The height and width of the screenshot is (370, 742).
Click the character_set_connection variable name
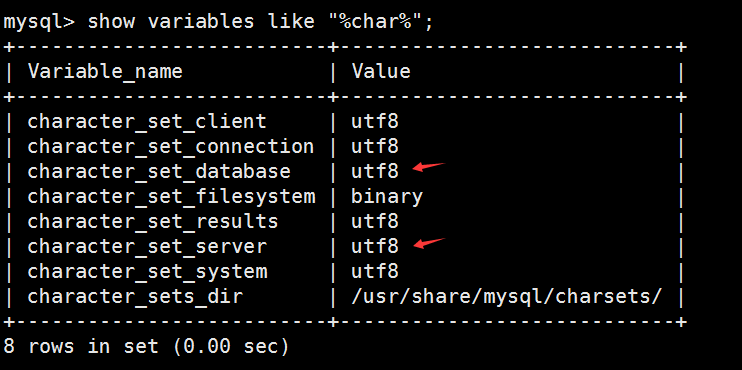(x=171, y=147)
